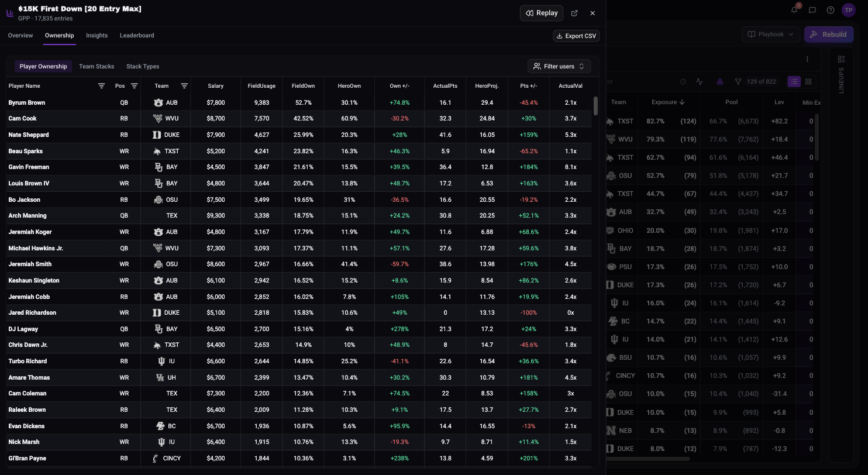The width and height of the screenshot is (868, 475).
Task: Open the chat messages icon
Action: 812,10
